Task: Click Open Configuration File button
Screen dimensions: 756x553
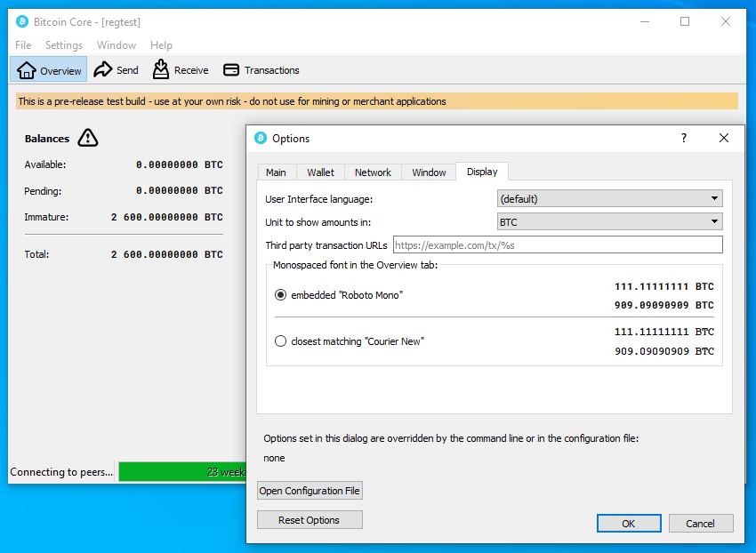Action: (x=310, y=491)
